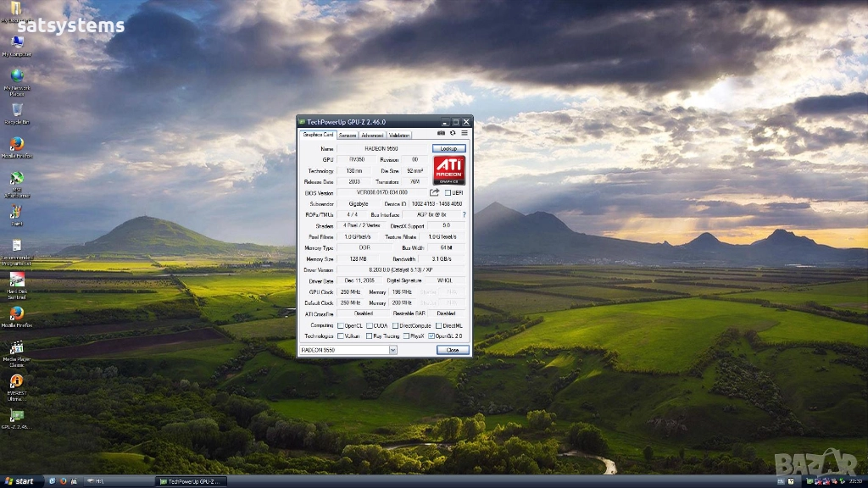Enable the OpenCL checkbox
The image size is (868, 488).
341,325
